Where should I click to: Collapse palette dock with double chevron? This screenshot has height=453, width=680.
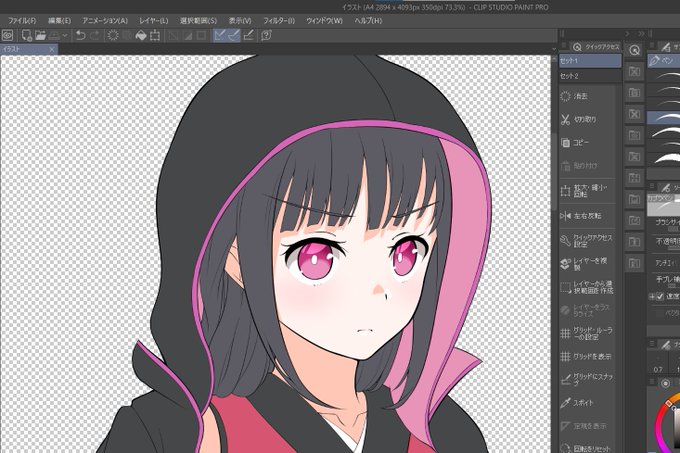point(641,33)
